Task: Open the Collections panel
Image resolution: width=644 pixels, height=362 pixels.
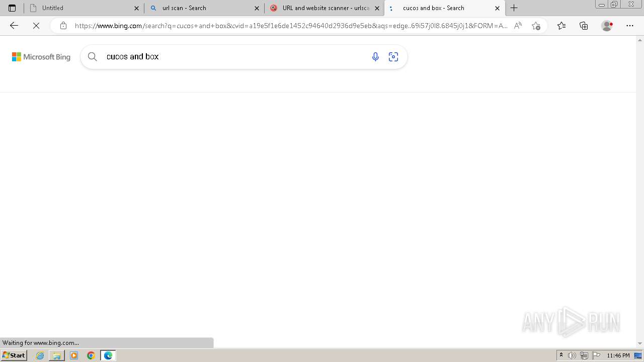Action: click(584, 26)
